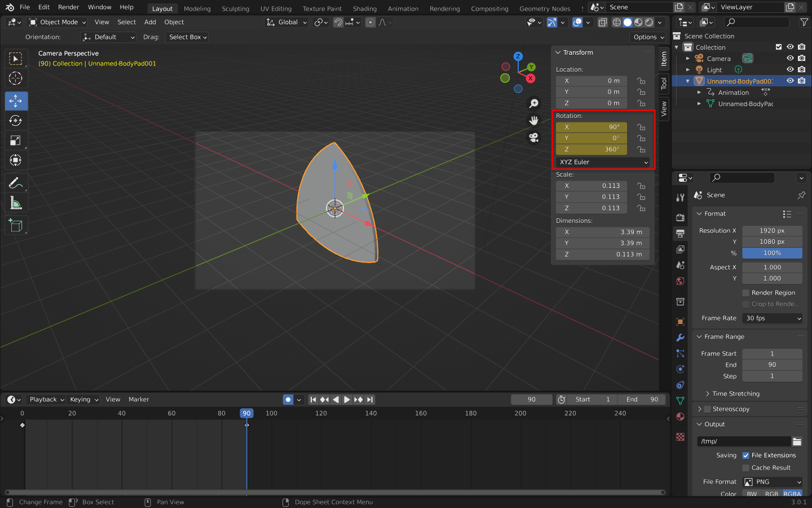Select the Annotate tool
The image size is (812, 508).
[16, 182]
